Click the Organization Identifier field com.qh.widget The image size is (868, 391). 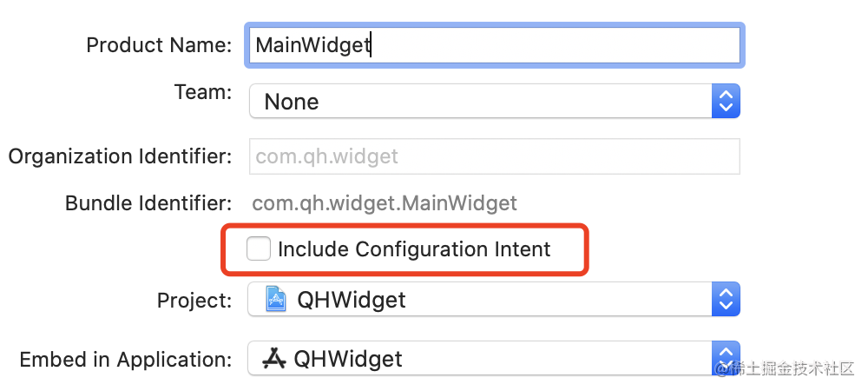pos(495,156)
